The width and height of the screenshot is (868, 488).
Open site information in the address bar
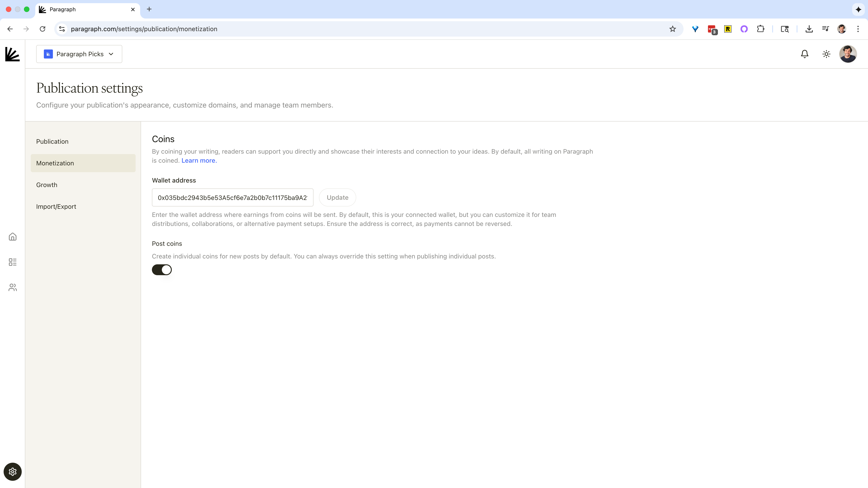62,29
